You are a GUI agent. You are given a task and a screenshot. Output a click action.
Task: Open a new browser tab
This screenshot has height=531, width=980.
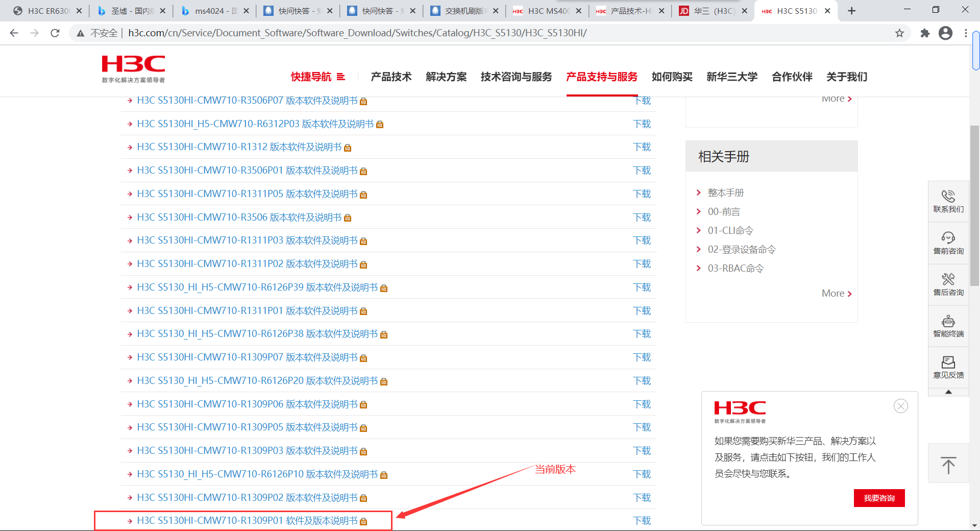851,11
